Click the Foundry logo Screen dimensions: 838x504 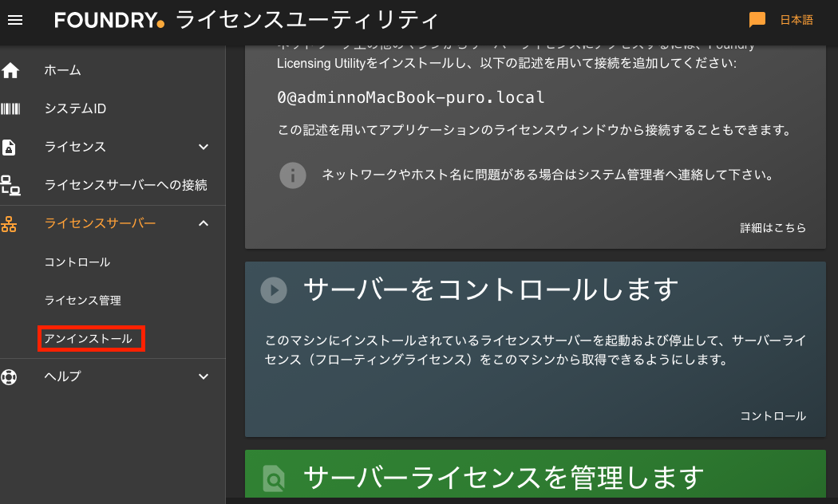tap(109, 20)
